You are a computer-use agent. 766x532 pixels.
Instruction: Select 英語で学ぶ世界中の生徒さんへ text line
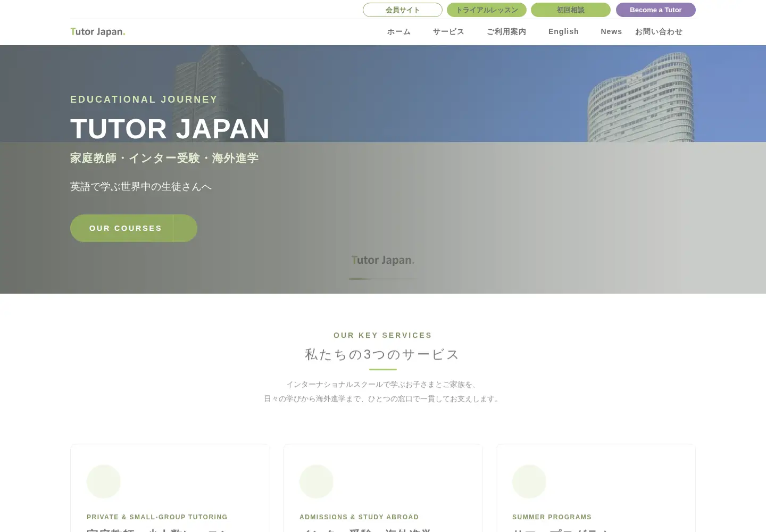[x=141, y=187]
